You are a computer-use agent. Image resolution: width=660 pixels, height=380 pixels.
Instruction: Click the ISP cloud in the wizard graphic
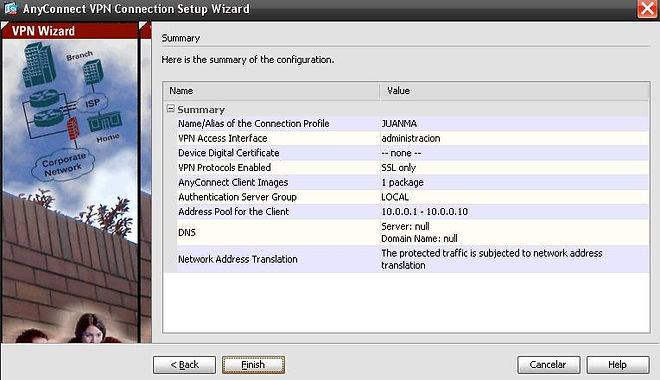tap(92, 103)
